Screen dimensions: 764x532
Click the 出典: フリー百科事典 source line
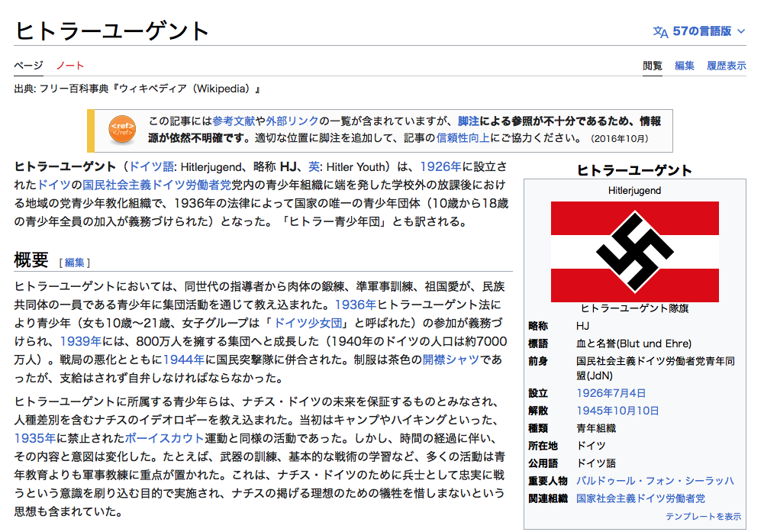click(137, 89)
